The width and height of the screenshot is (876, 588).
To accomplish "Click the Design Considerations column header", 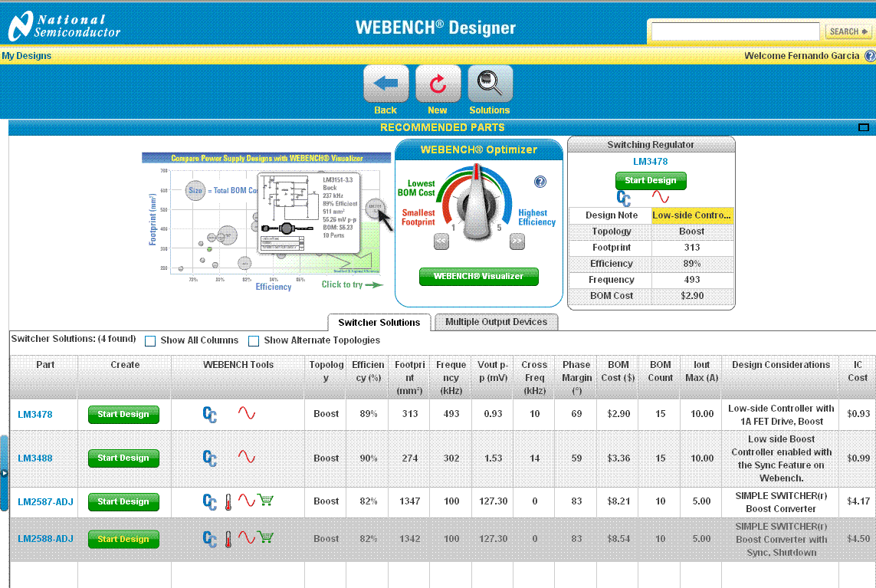I will coord(781,377).
